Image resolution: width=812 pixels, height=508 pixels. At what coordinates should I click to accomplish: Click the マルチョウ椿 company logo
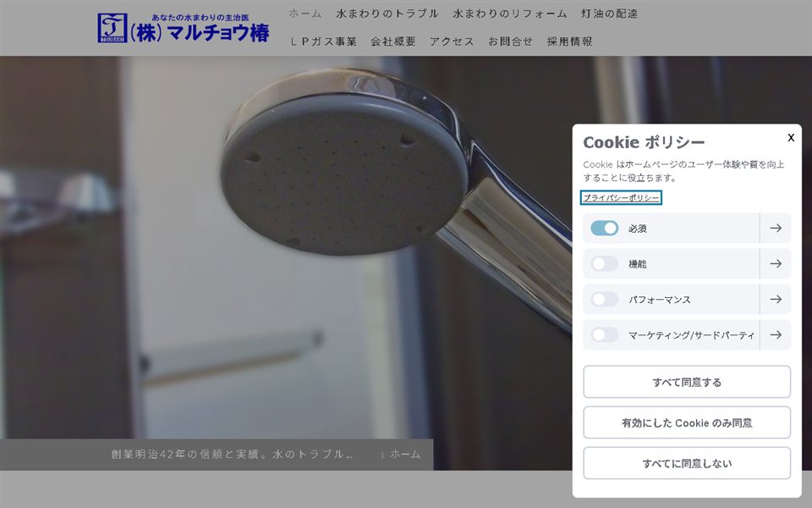(x=184, y=28)
